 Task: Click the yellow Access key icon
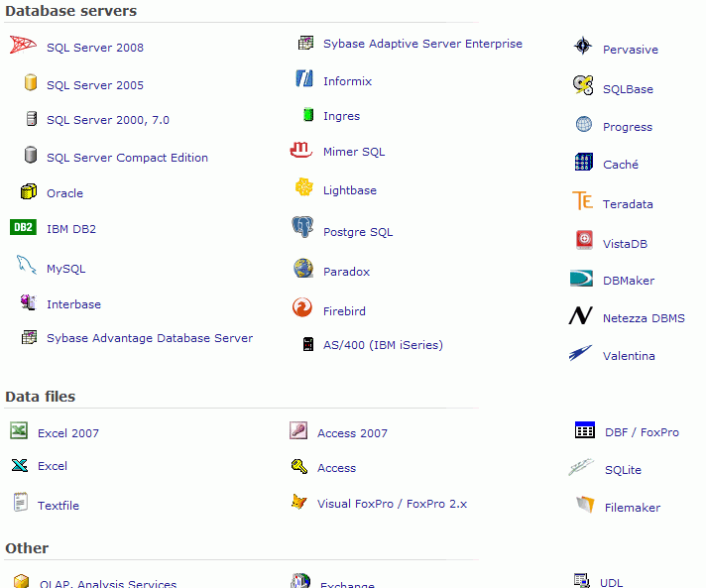point(299,466)
